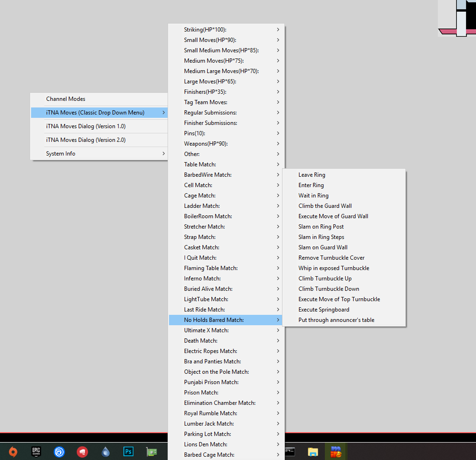Launch Epic Games from the taskbar
Image resolution: width=476 pixels, height=460 pixels.
(x=36, y=452)
